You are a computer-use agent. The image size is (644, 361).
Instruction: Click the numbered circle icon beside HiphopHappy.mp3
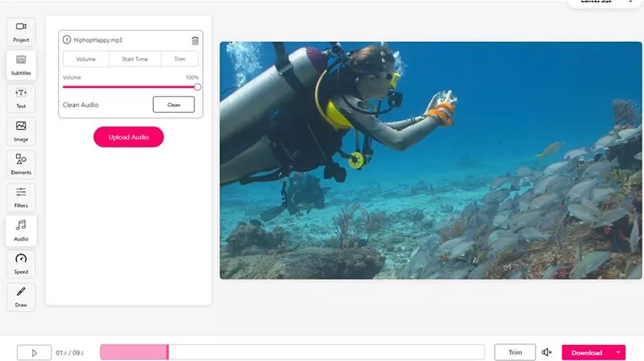[x=67, y=39]
